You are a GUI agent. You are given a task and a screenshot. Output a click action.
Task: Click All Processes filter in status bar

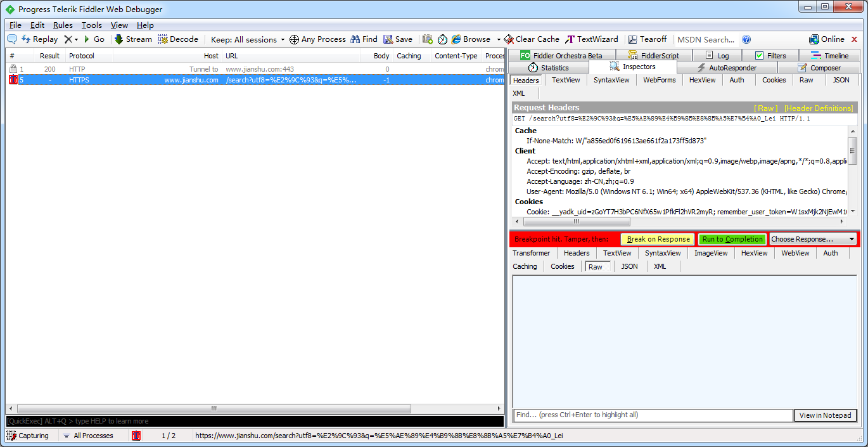coord(87,436)
